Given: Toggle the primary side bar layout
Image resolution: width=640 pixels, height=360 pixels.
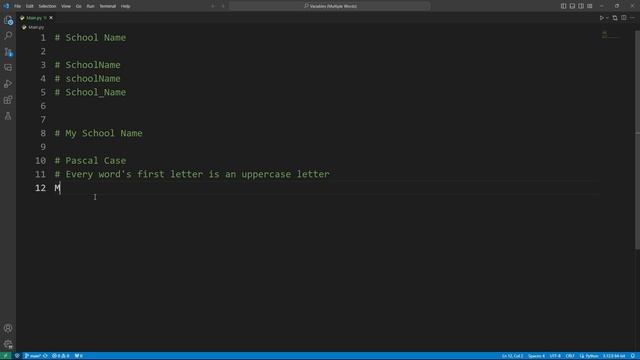Looking at the screenshot, I should point(563,6).
